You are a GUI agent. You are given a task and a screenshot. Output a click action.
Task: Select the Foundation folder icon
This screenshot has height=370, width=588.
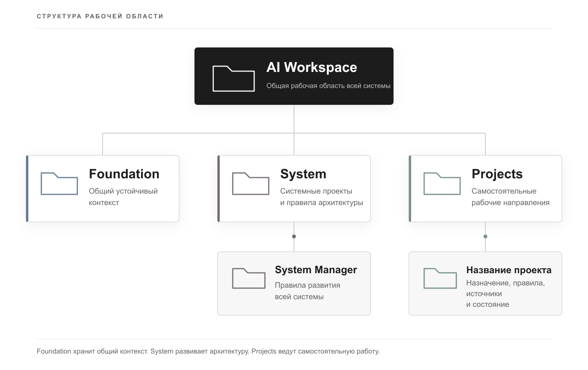pos(59,184)
